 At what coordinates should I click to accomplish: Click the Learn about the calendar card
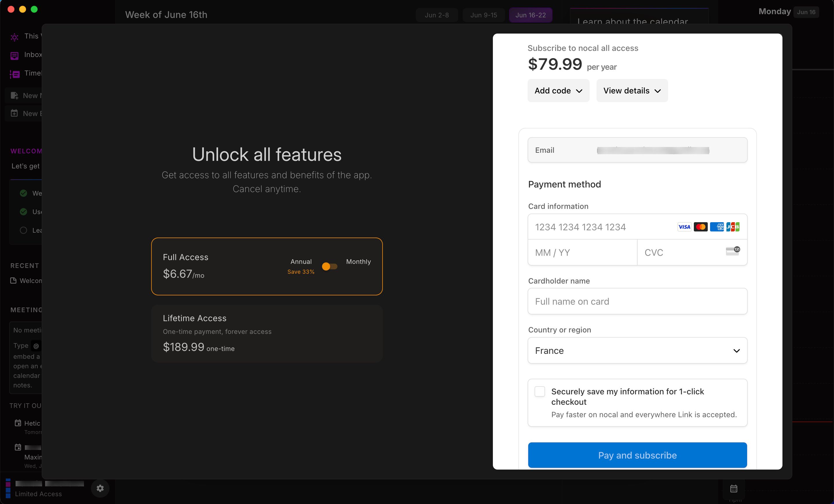coord(639,16)
